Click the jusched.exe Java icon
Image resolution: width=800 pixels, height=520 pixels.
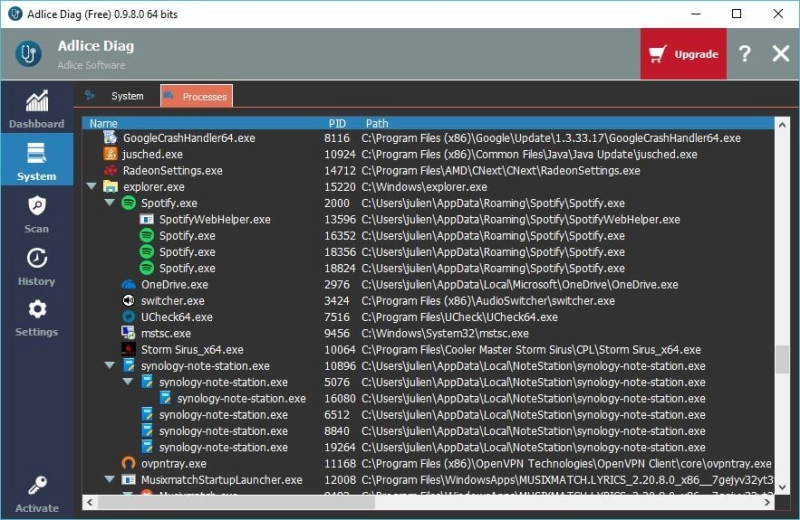pyautogui.click(x=110, y=154)
